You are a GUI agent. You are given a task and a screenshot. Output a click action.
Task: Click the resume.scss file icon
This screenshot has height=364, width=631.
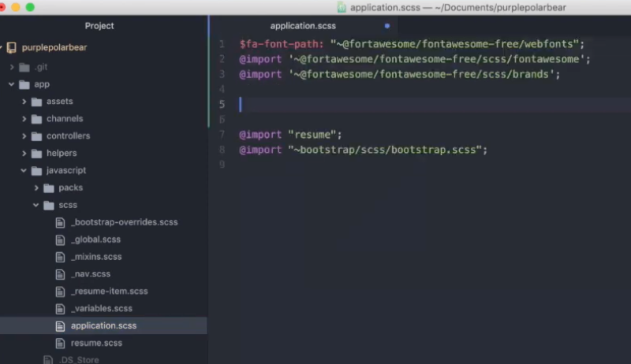coord(60,344)
